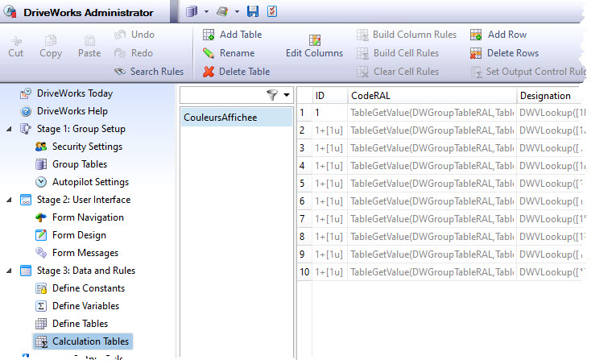Click the DriveWorks Administrator logo icon

[10, 12]
